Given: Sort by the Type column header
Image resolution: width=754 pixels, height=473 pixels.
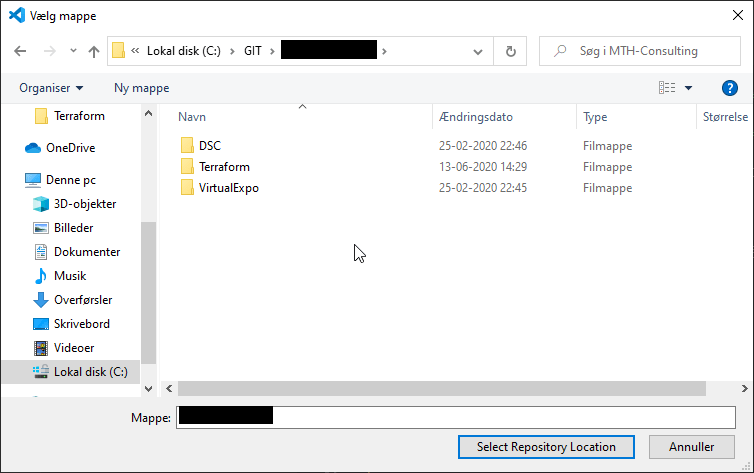Looking at the screenshot, I should 595,117.
